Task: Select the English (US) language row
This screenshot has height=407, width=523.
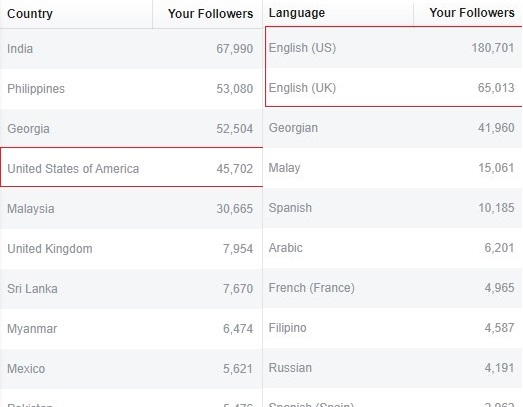Action: 393,48
